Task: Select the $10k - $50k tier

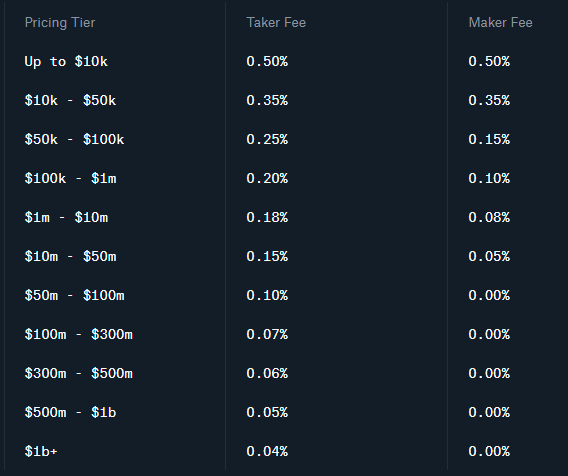Action: click(70, 100)
